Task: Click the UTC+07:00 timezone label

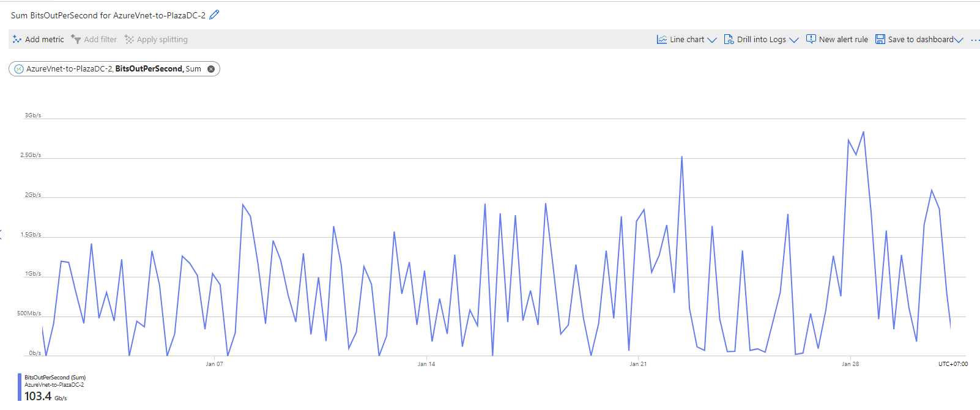Action: coord(953,364)
